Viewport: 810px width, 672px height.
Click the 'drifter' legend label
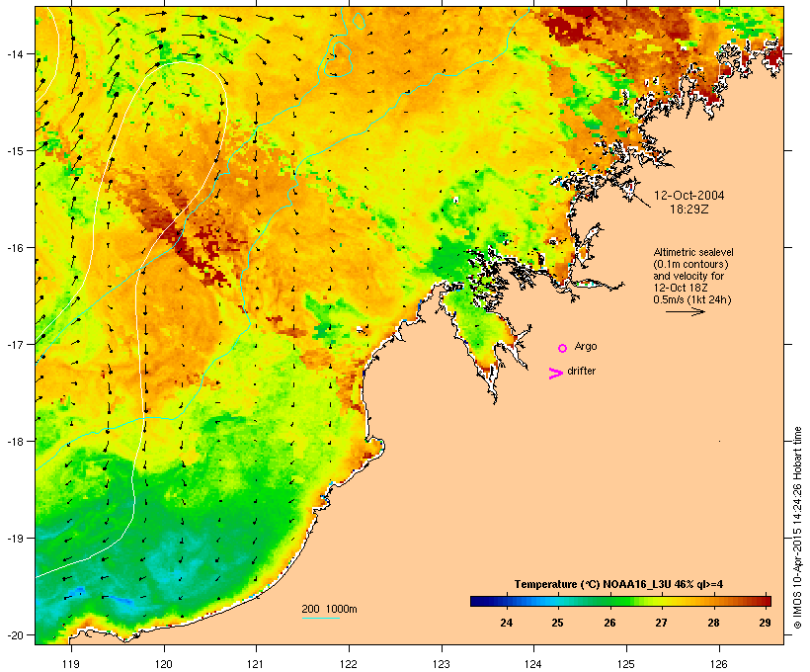(581, 371)
